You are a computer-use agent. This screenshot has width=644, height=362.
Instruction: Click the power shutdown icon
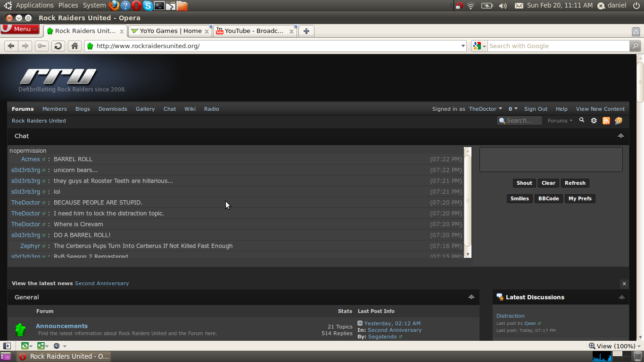(636, 6)
